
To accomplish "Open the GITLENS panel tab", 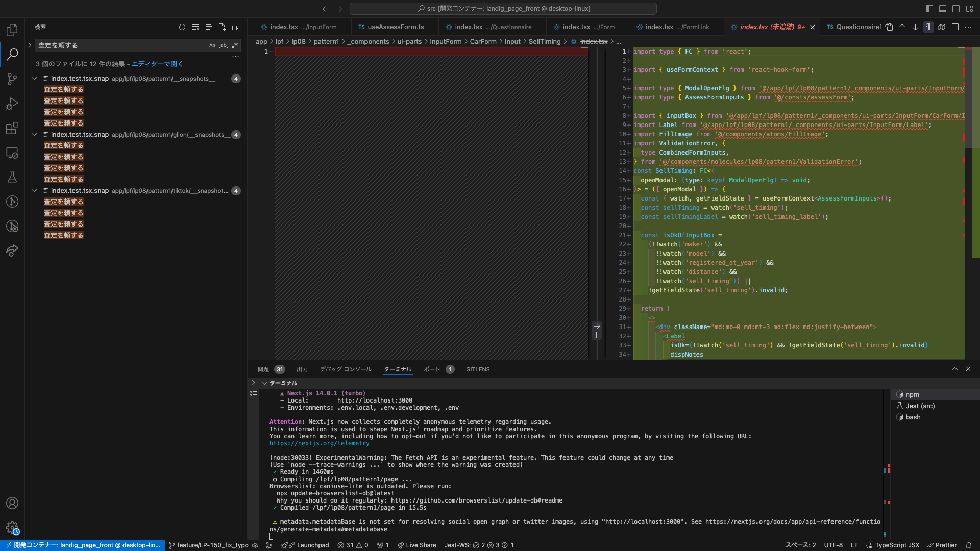I will pos(478,369).
